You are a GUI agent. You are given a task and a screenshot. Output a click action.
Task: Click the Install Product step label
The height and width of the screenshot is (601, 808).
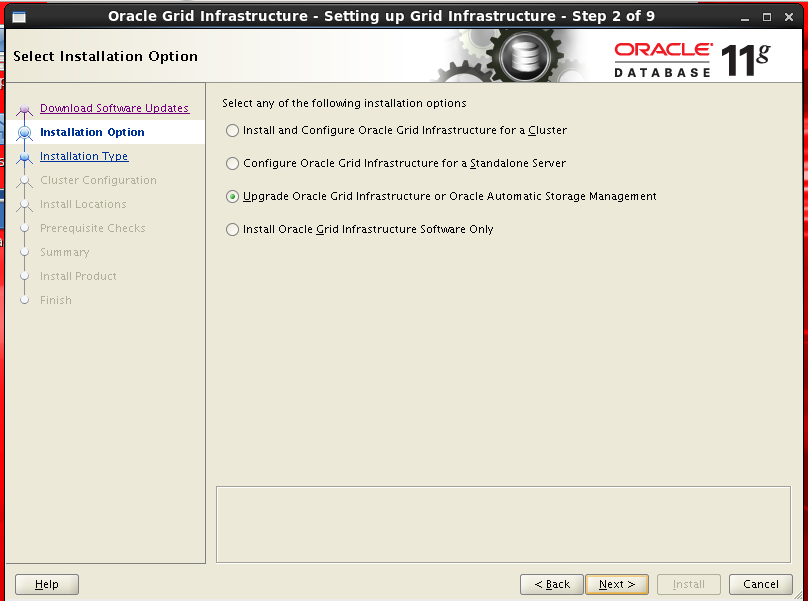coord(78,276)
